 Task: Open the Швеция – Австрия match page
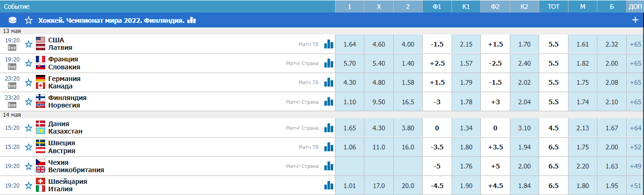[x=62, y=147]
